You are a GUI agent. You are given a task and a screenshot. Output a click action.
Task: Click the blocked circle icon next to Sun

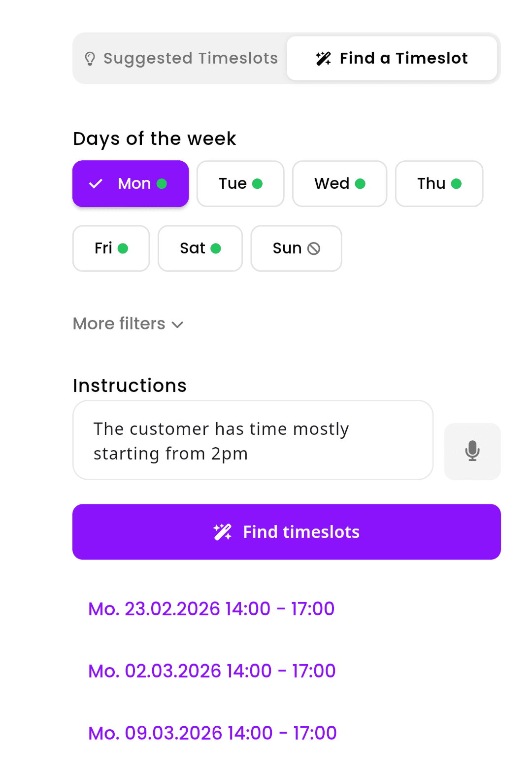[314, 248]
